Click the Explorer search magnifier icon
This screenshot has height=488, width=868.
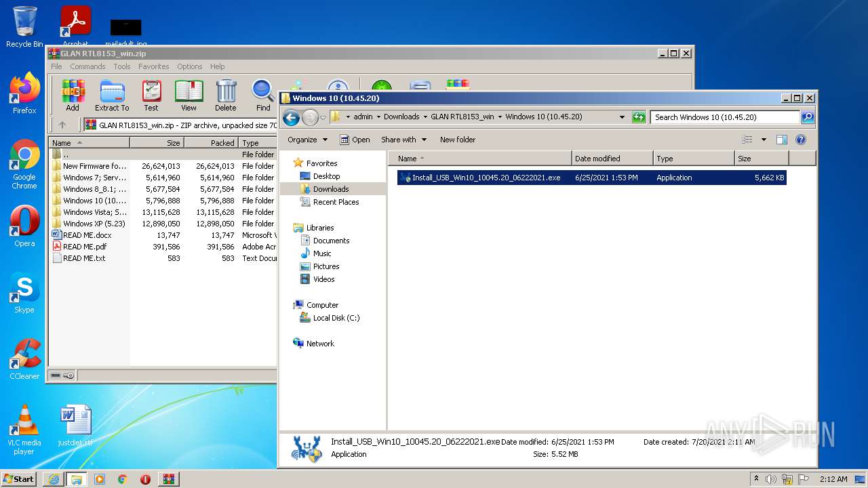(807, 117)
